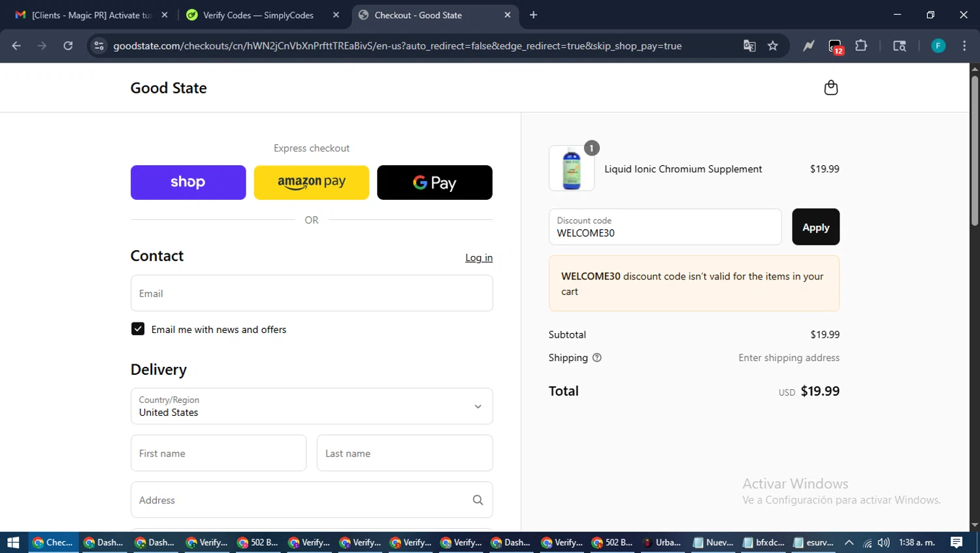The image size is (980, 553).
Task: Click the scrollbar down arrow
Action: tap(974, 525)
